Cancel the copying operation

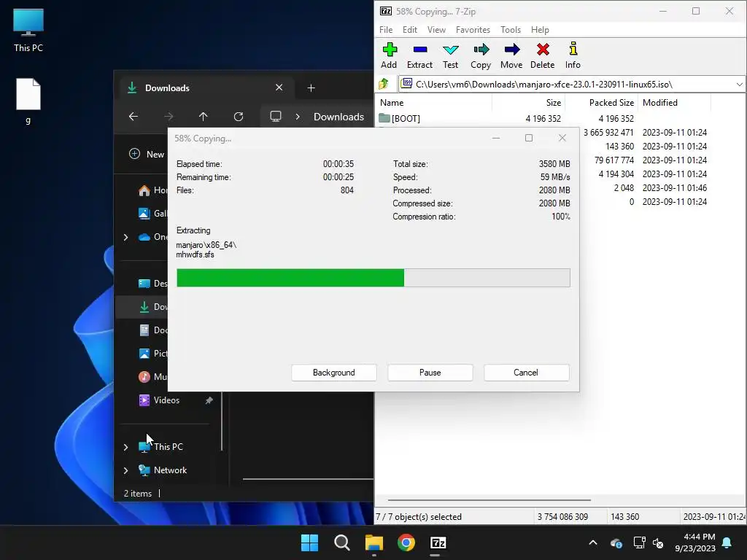click(x=526, y=373)
